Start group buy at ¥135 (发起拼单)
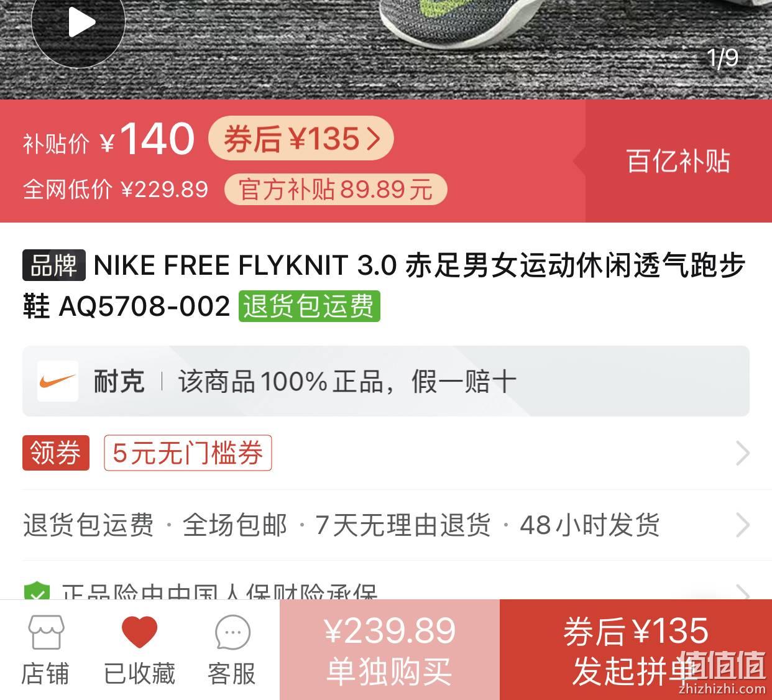Viewport: 772px width, 700px height. tap(636, 650)
